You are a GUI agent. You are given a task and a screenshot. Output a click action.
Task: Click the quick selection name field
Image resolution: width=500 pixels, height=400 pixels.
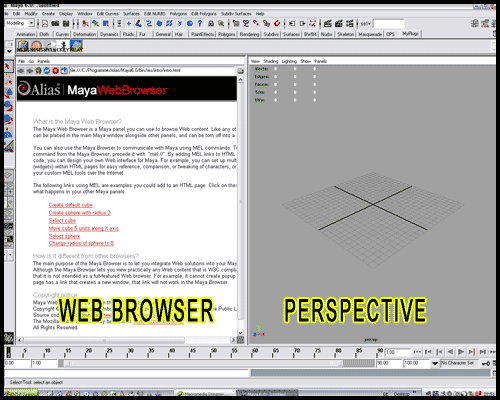click(389, 24)
